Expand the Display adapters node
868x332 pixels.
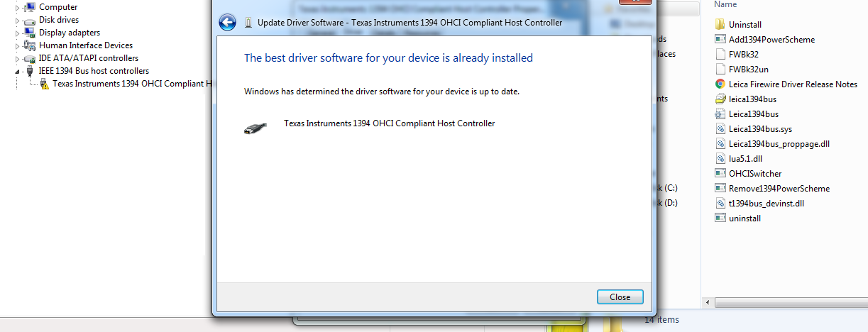tap(18, 33)
